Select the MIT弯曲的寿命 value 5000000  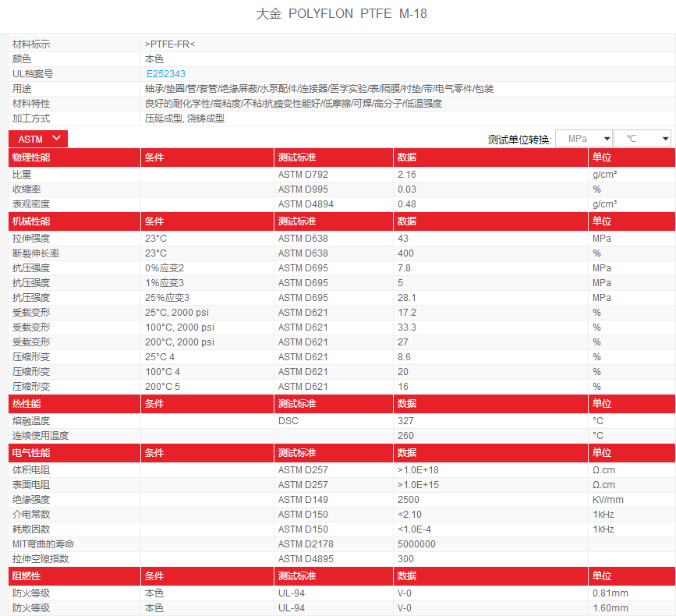[416, 544]
